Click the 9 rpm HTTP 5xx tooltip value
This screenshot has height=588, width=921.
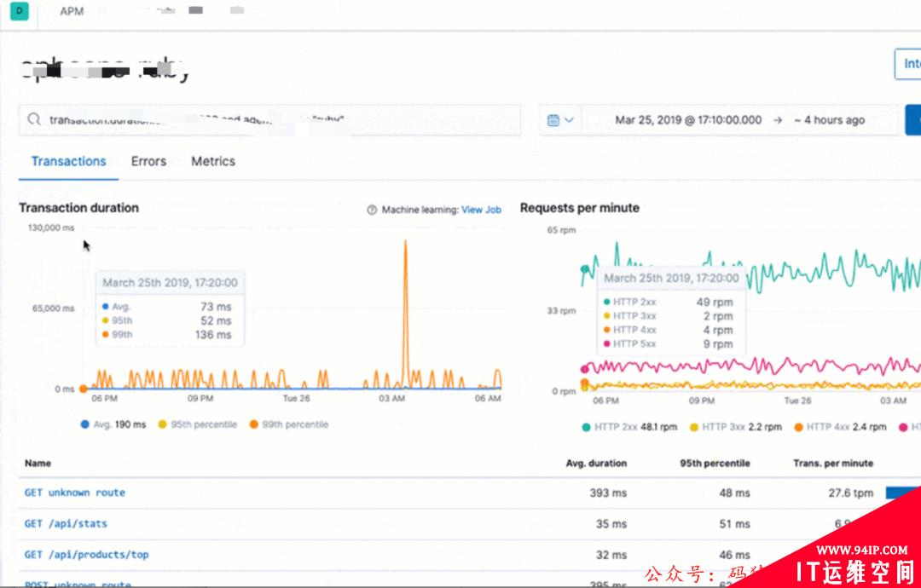718,344
